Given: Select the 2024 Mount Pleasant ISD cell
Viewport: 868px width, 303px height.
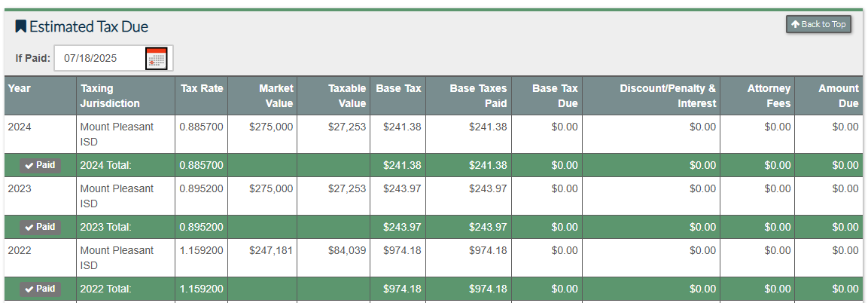Looking at the screenshot, I should pos(117,134).
